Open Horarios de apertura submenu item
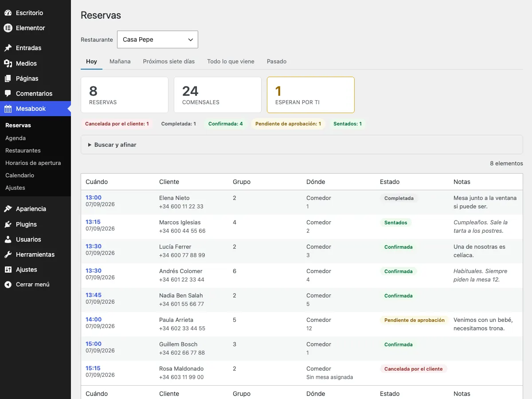Screen dimensions: 532x399 tap(33, 163)
